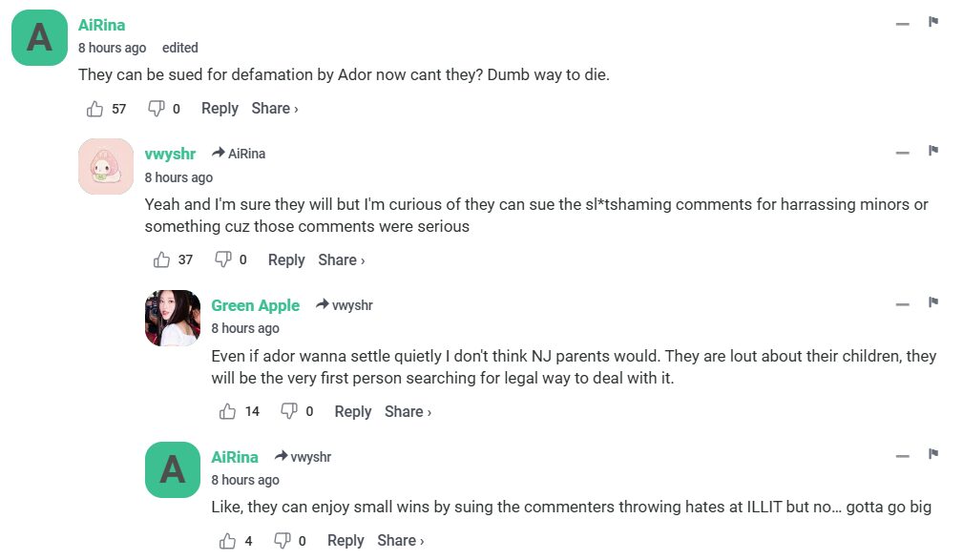
Task: Upvote vwyshr's comment with 37 likes
Action: 161,259
